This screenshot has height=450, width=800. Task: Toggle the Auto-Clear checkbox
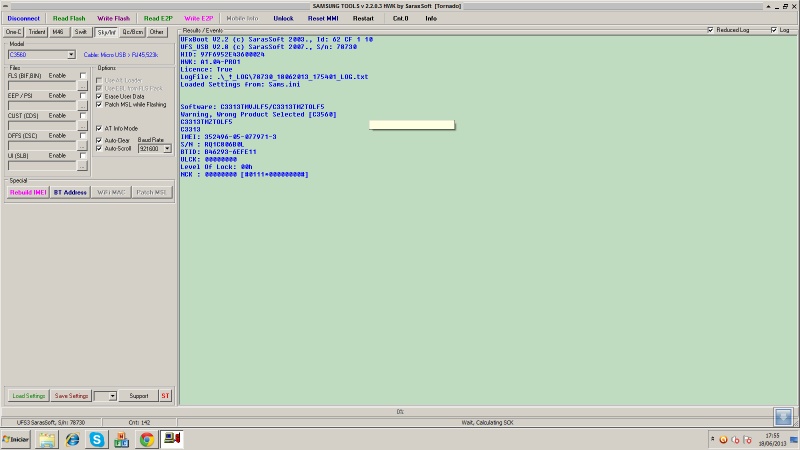(x=99, y=140)
